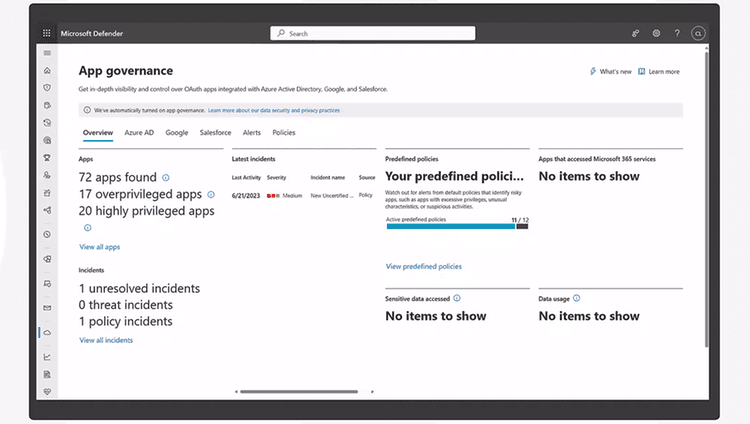Open the help question mark icon
The width and height of the screenshot is (750, 424).
coord(677,33)
